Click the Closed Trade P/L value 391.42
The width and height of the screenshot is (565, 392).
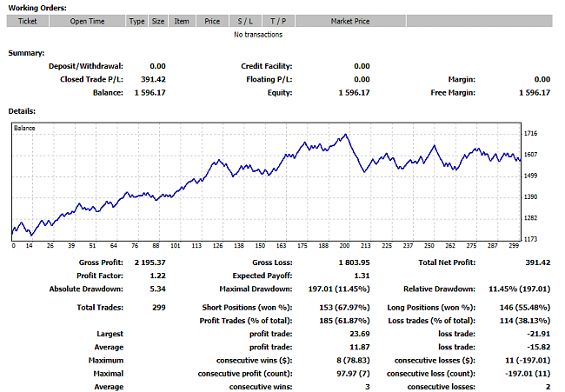(152, 79)
